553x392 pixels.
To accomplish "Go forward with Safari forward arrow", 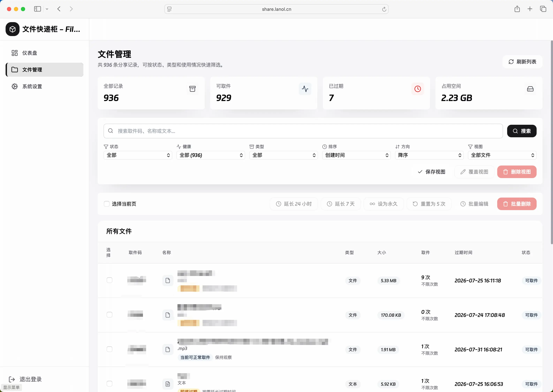I will (x=71, y=9).
